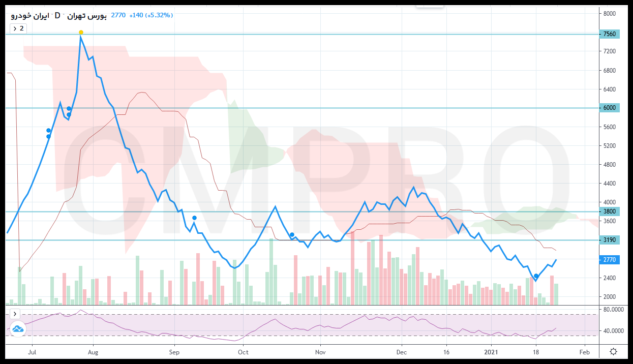
Task: Click the 4800 label on the price axis
Action: point(610,165)
